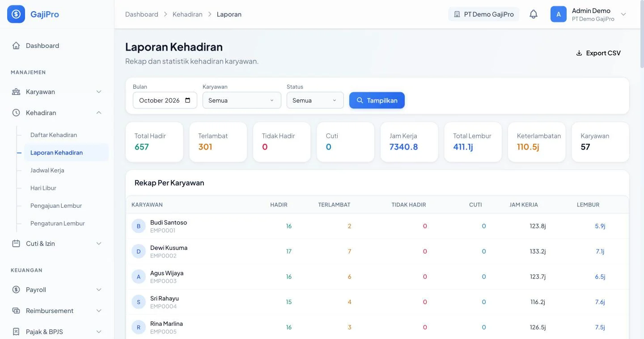Screen dimensions: 644x339
Task: Click the Tampilkan button
Action: coord(377,100)
